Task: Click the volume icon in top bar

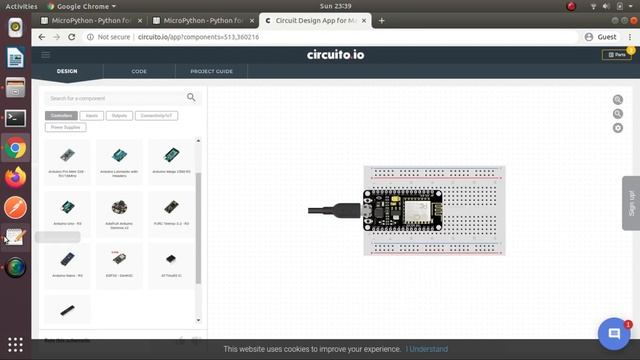Action: click(x=606, y=6)
